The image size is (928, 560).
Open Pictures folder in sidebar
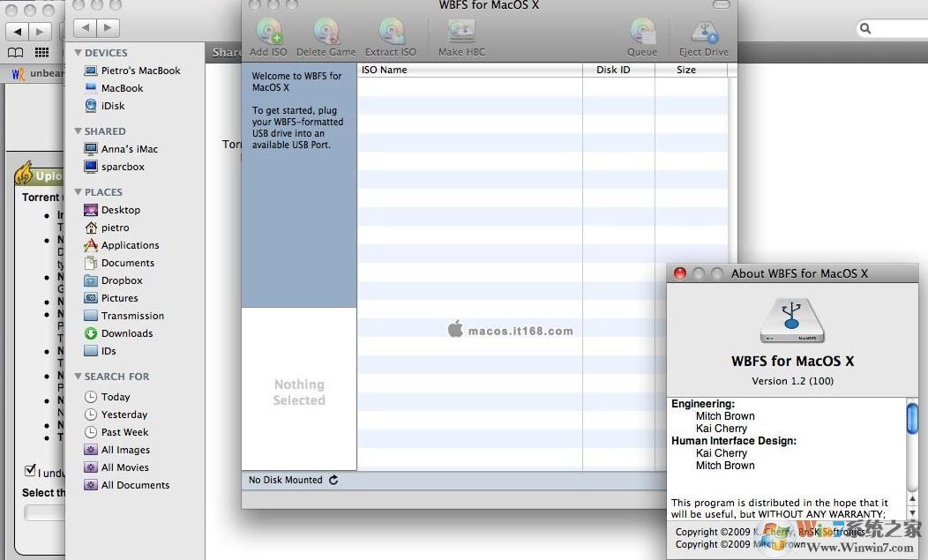110,298
